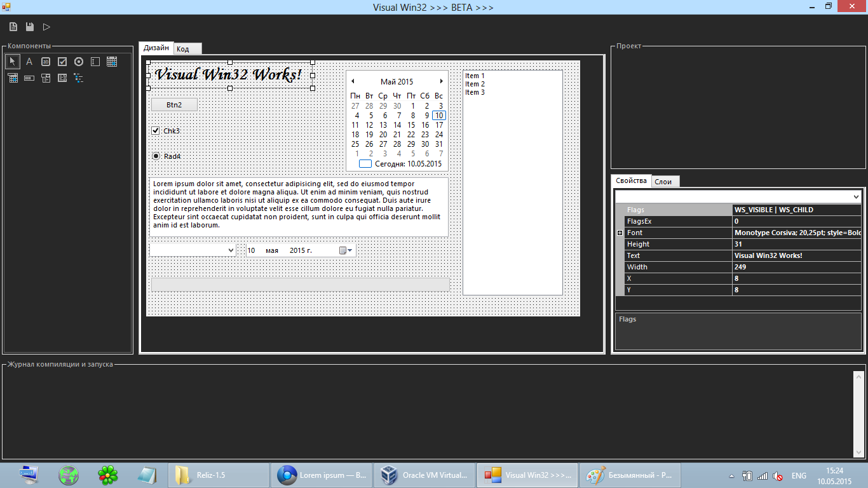
Task: Select the Y property row
Action: click(x=738, y=290)
